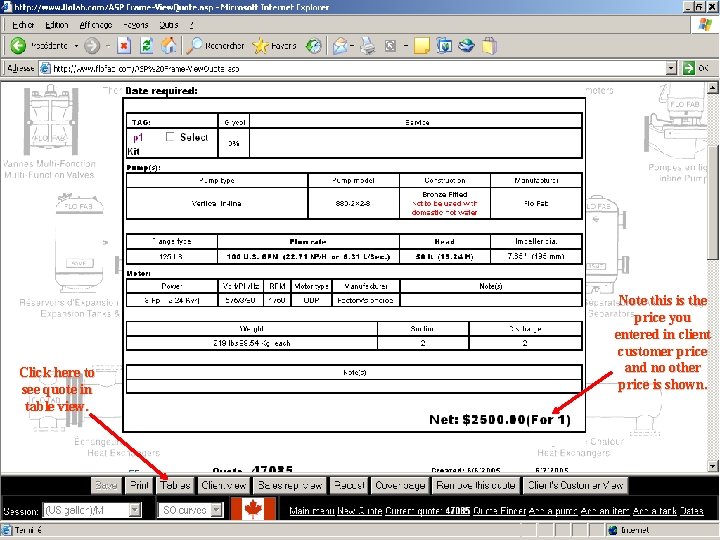Open the Dates link
The width and height of the screenshot is (720, 540).
pyautogui.click(x=692, y=511)
